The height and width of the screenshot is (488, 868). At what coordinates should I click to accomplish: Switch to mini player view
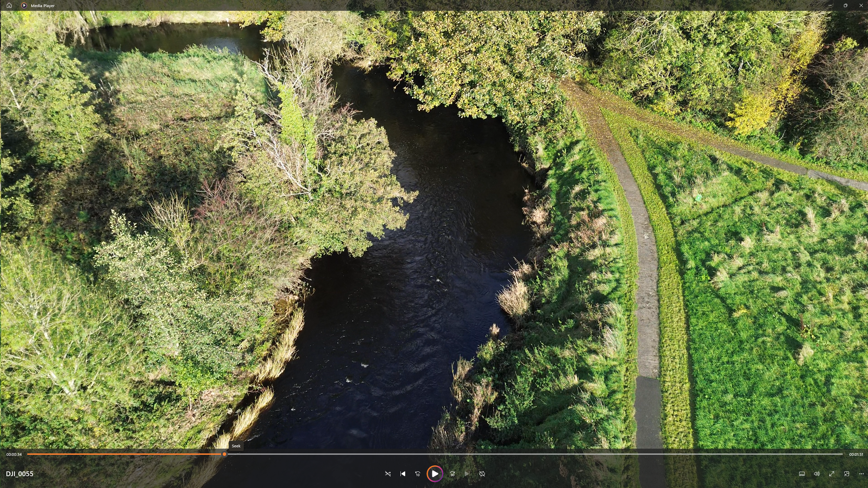pos(847,474)
